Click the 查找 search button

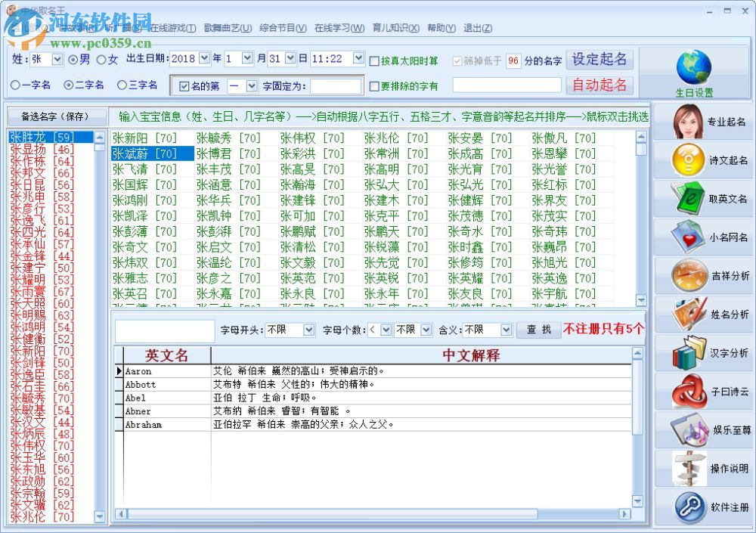point(538,330)
